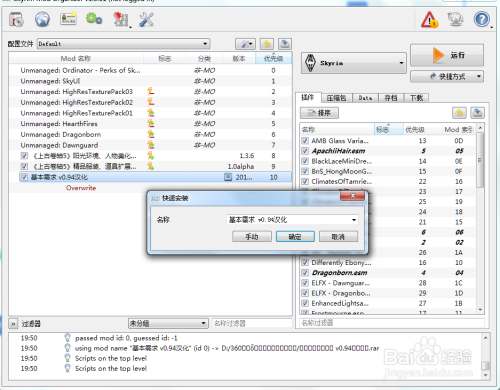Click the flag icon in the HearthFires row

point(151,124)
